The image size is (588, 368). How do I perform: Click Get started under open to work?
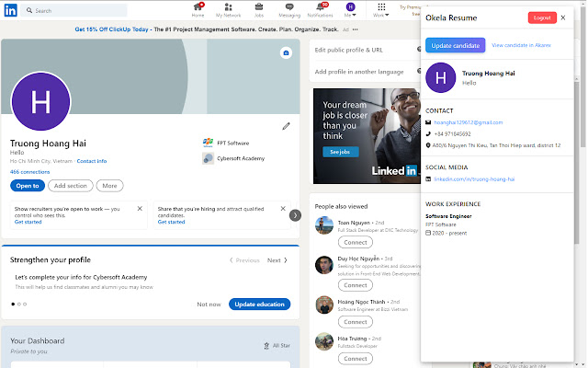click(28, 222)
